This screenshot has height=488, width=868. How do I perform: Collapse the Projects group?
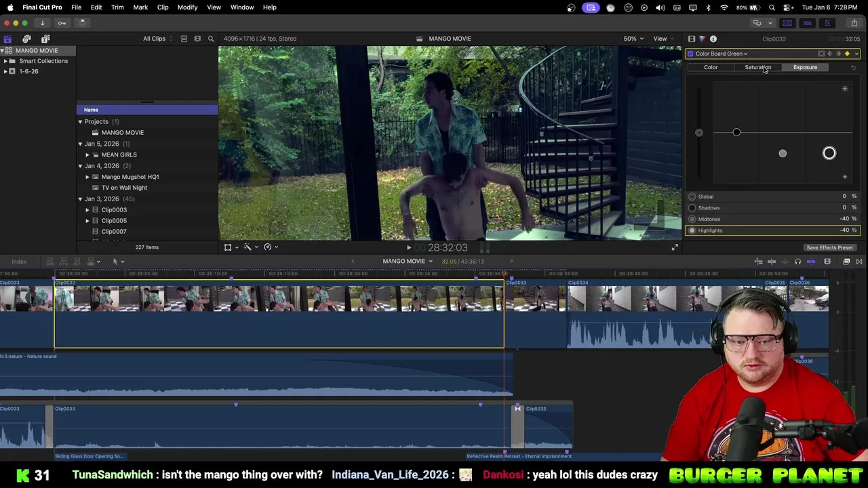80,122
